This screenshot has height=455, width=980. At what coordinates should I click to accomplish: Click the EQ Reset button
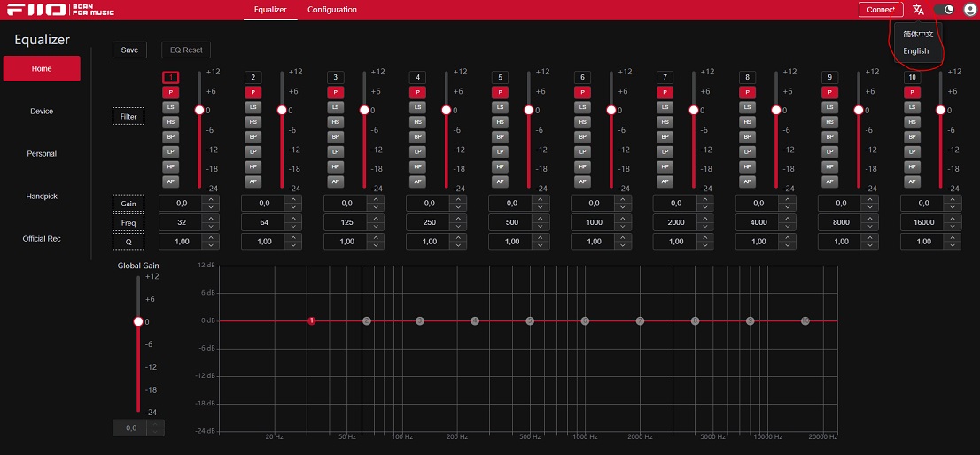185,50
